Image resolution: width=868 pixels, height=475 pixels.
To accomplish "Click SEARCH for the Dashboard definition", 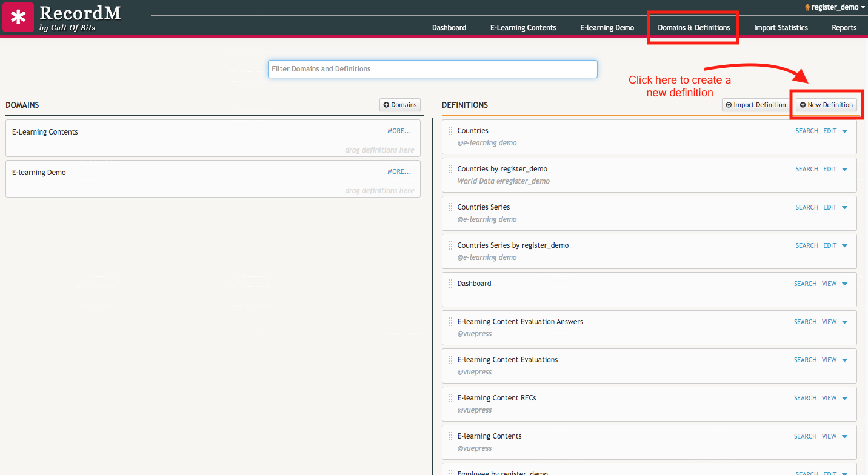I will [x=806, y=284].
